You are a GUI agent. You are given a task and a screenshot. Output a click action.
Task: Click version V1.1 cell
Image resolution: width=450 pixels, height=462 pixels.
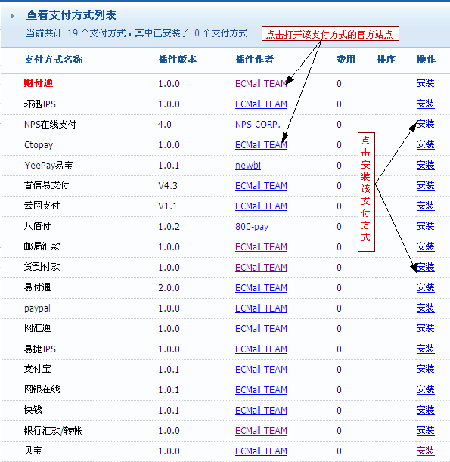point(167,206)
